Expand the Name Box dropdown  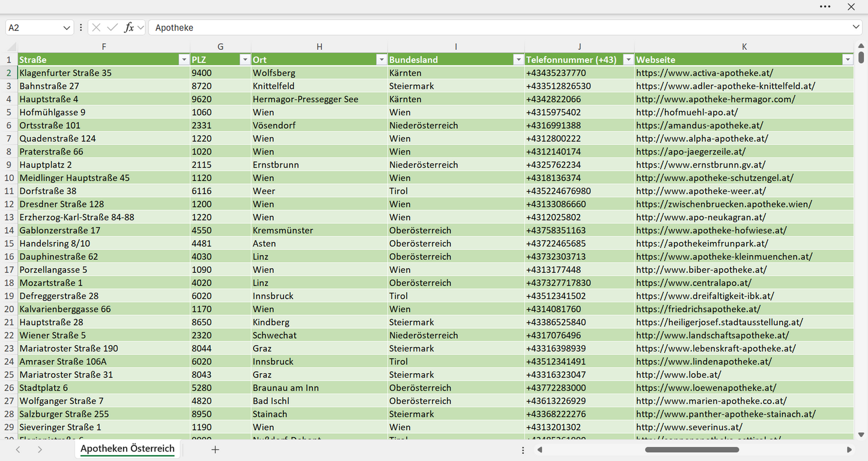click(66, 28)
